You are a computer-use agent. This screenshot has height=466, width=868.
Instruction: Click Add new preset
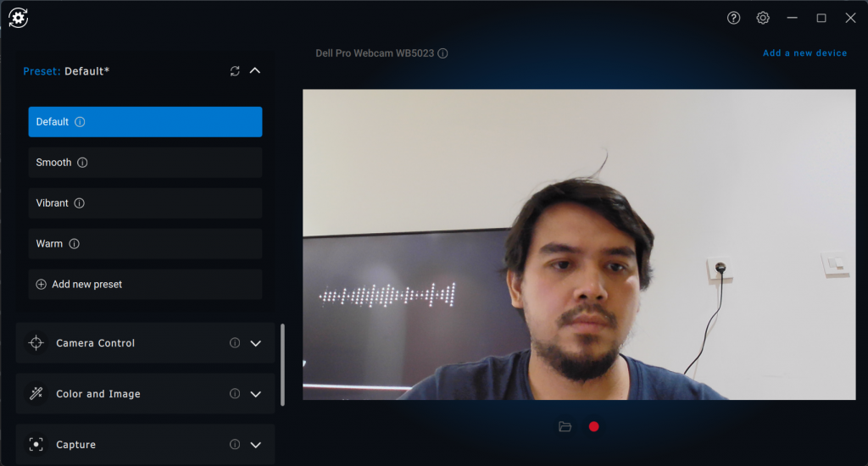pyautogui.click(x=145, y=285)
